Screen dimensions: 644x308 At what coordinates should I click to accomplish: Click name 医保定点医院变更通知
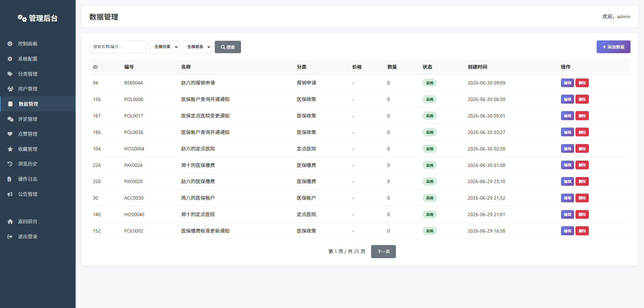205,116
